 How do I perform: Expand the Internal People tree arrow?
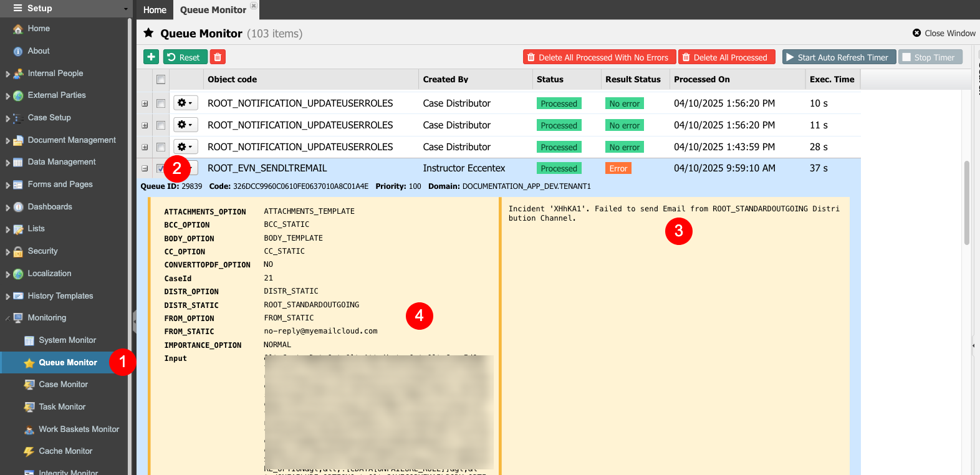click(7, 74)
